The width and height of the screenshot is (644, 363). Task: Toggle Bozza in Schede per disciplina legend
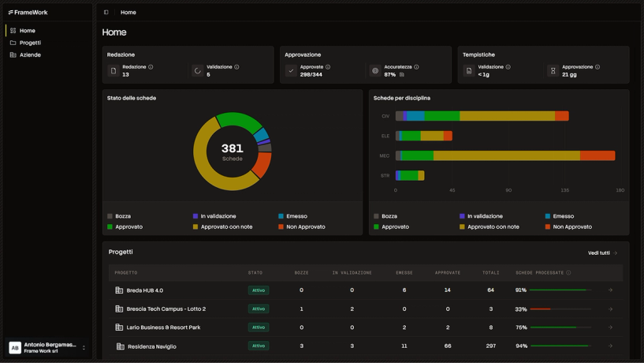(x=385, y=216)
